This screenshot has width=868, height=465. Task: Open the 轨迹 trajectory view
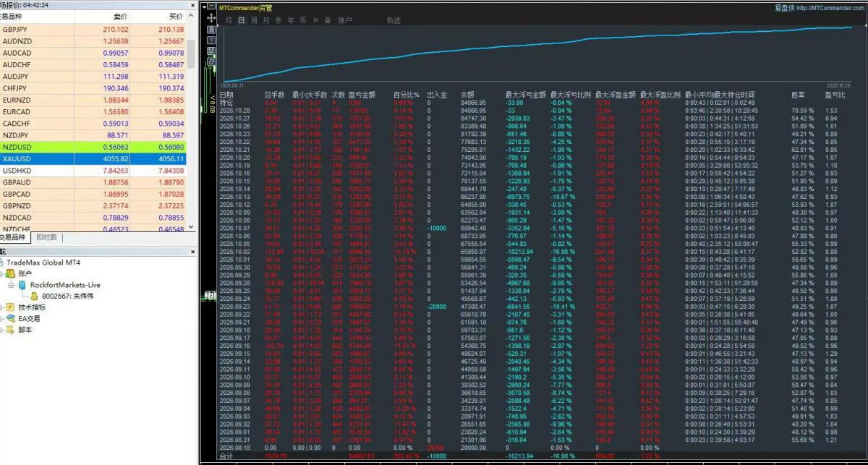393,20
